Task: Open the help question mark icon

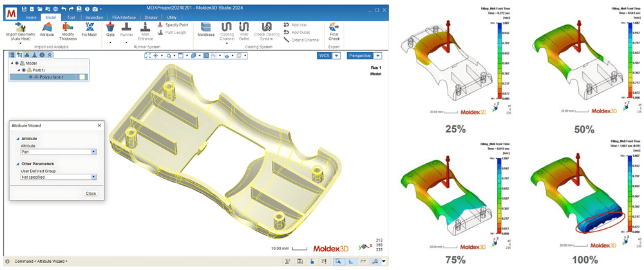Action: pyautogui.click(x=87, y=8)
